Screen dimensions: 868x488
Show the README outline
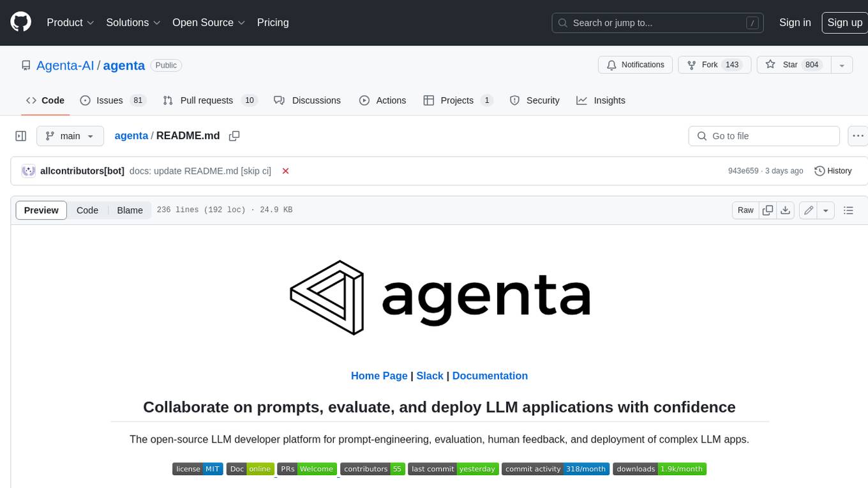[848, 210]
